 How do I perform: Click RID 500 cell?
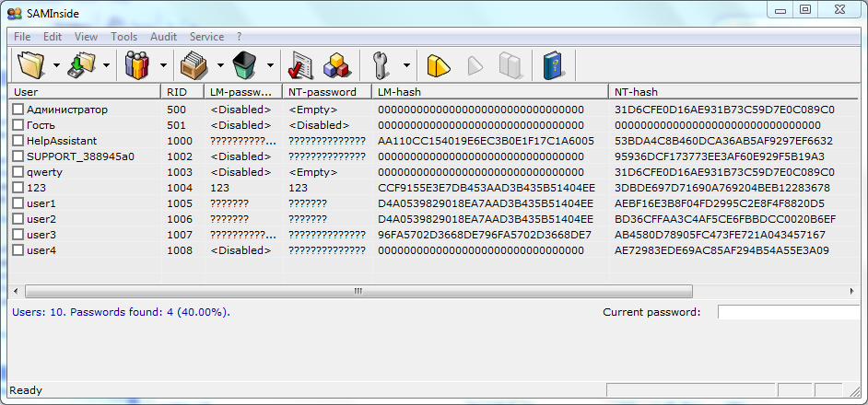coord(176,110)
